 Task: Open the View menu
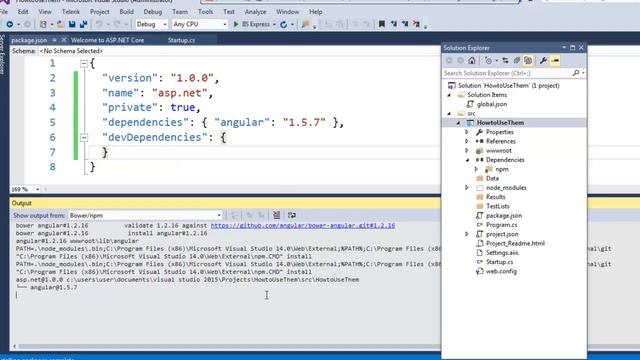point(45,12)
